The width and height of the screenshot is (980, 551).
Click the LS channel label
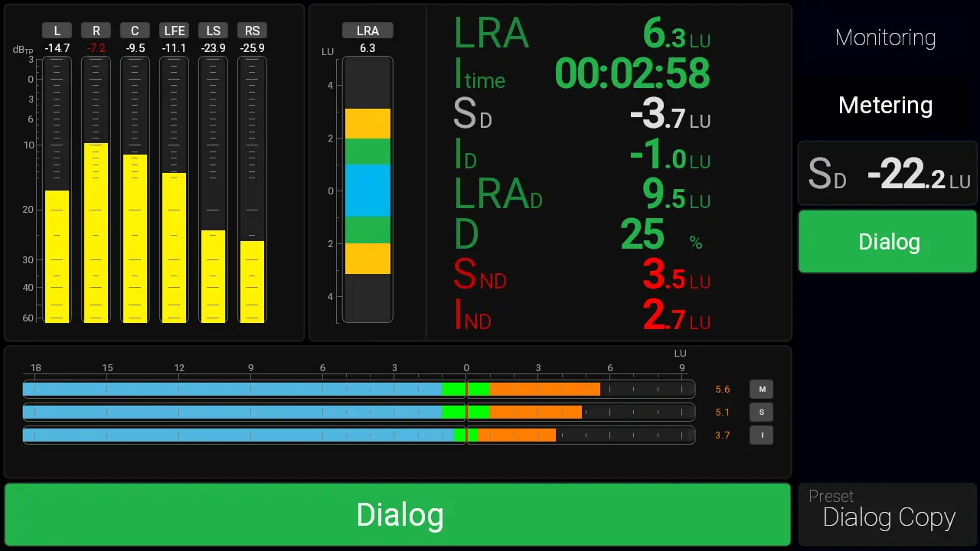[x=213, y=31]
